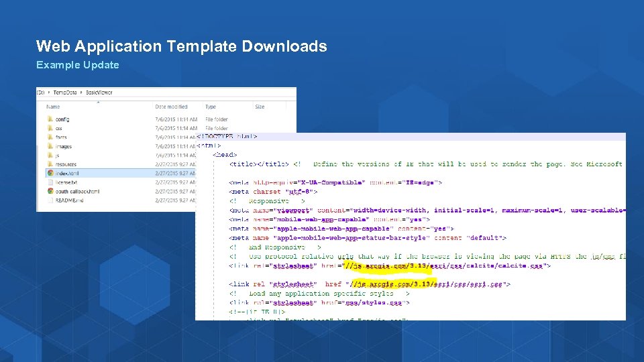Open the css folder icon

coord(50,128)
